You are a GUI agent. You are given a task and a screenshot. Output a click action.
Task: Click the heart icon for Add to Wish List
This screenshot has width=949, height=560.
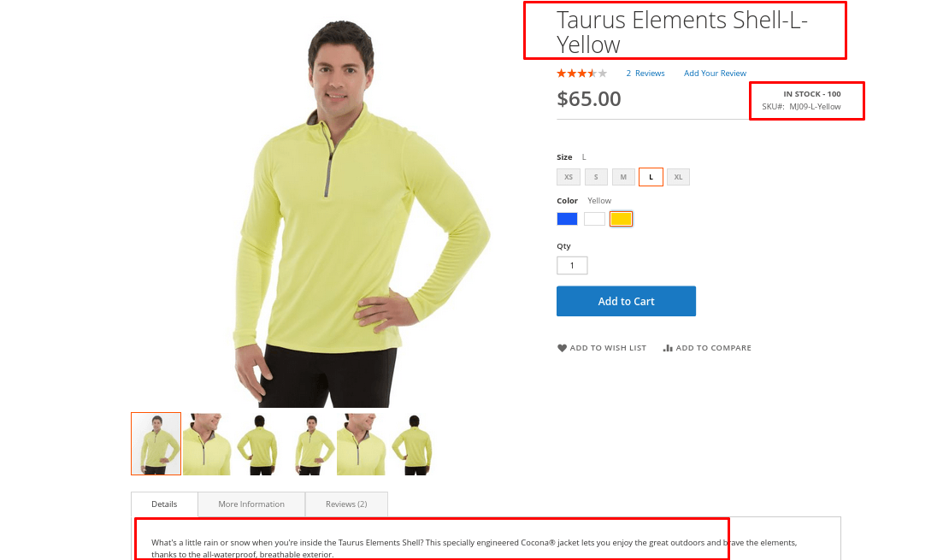point(562,348)
